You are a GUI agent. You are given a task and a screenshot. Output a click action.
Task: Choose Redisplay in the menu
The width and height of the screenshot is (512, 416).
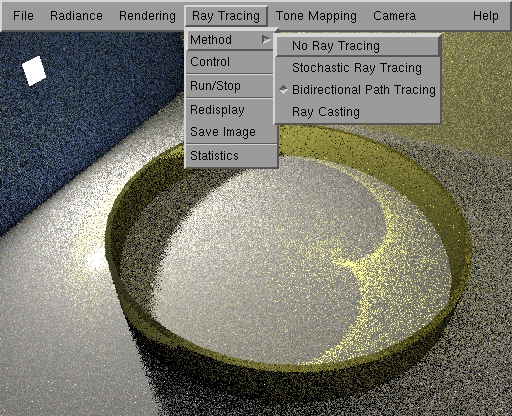tap(230, 110)
